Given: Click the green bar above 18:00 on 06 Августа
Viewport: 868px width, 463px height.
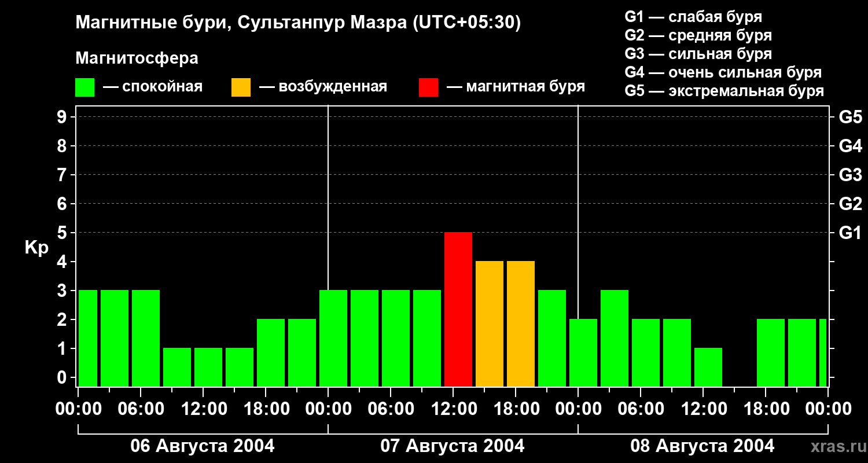Looking at the screenshot, I should pyautogui.click(x=271, y=352).
